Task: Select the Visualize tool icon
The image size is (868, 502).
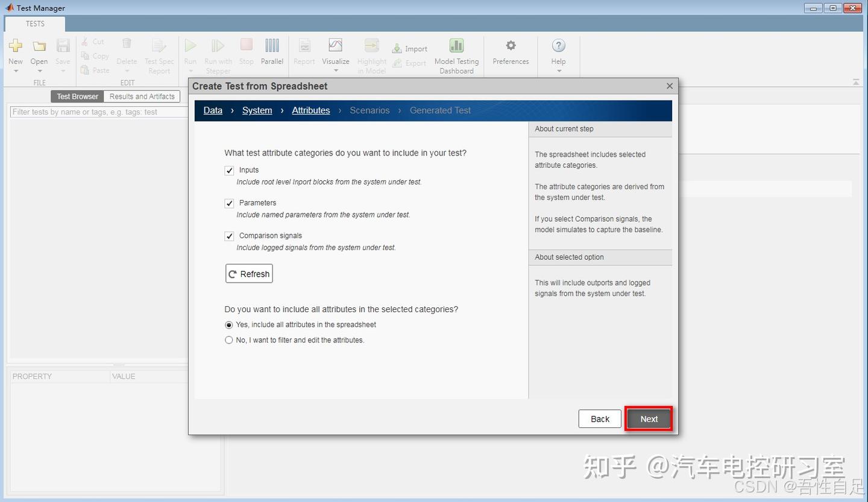Action: click(x=335, y=48)
